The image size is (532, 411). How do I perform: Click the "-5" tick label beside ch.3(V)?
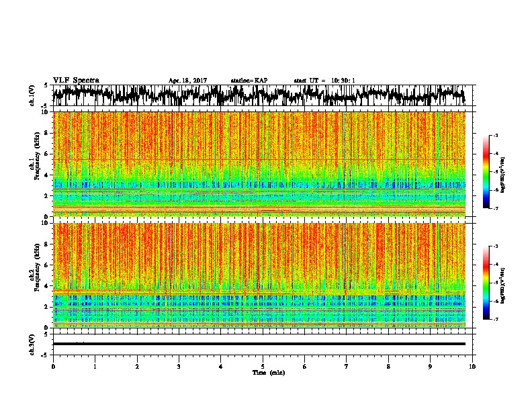[46, 355]
